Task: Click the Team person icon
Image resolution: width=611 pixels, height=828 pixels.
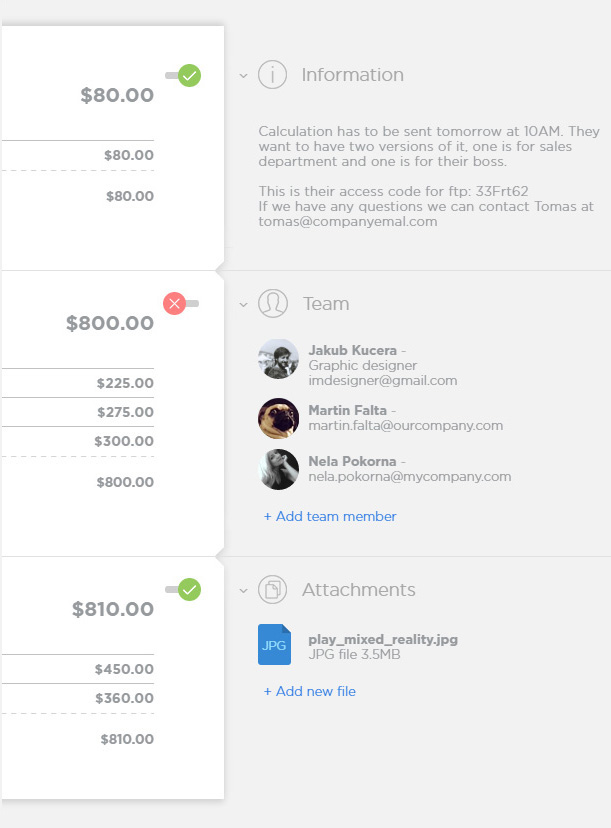Action: [x=273, y=304]
